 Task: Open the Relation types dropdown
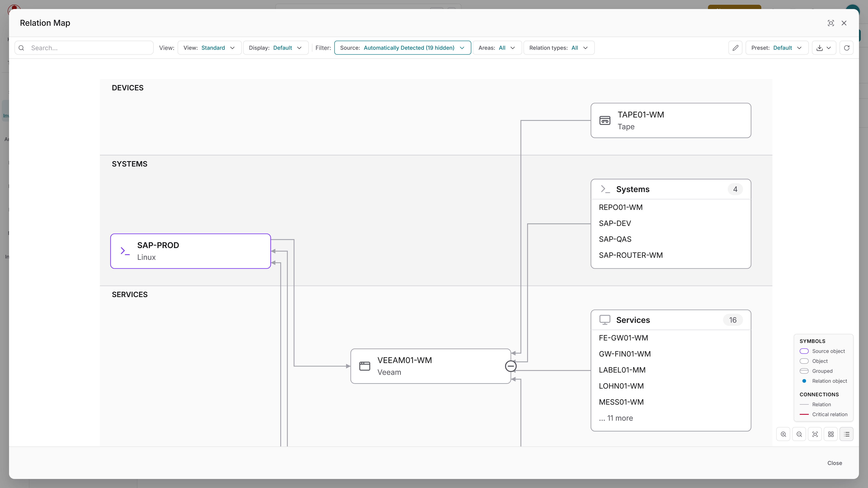(559, 48)
